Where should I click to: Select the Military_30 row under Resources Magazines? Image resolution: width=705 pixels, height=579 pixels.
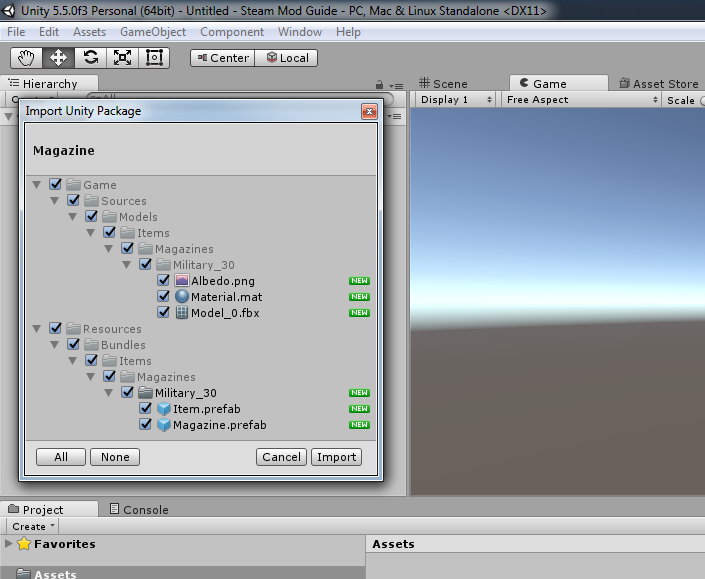point(201,393)
